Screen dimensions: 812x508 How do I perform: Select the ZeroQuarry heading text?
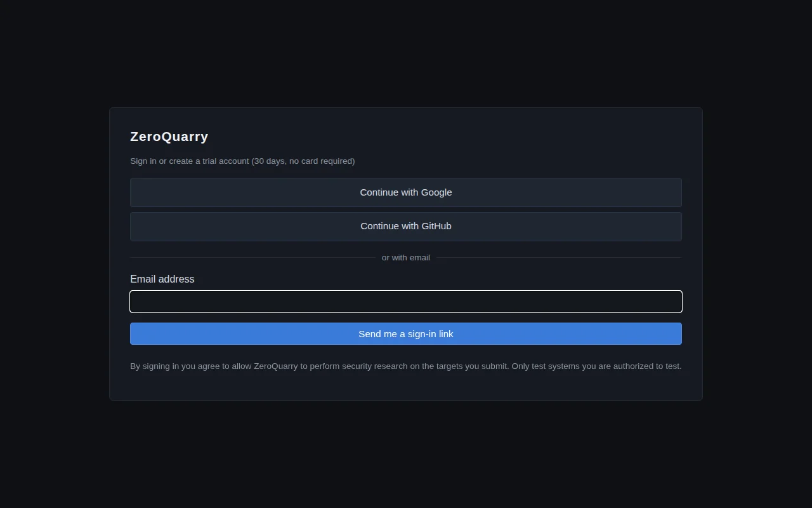coord(169,137)
